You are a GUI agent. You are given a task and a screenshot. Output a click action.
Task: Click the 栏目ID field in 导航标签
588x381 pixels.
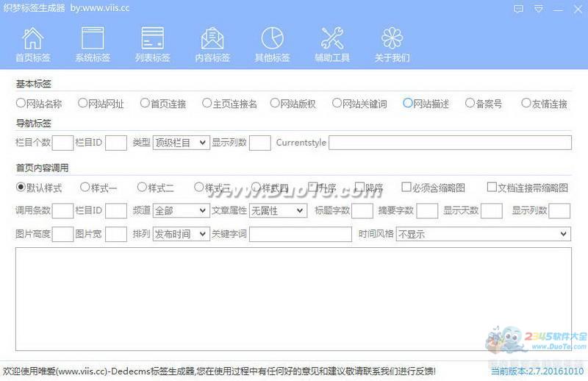tap(116, 143)
